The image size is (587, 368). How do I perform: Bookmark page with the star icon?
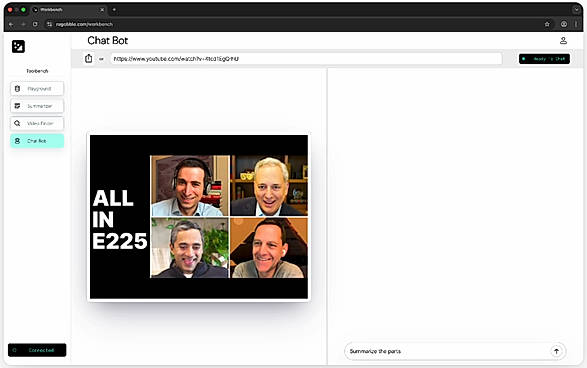pyautogui.click(x=547, y=24)
